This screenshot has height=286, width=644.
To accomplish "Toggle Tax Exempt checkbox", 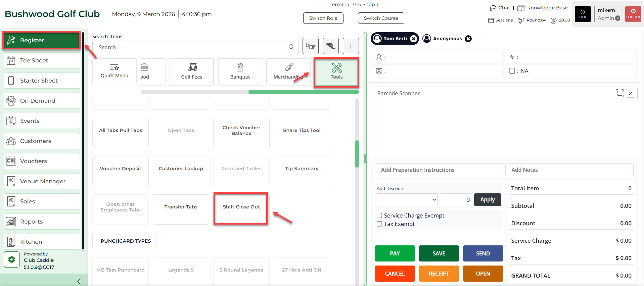I will [x=379, y=224].
